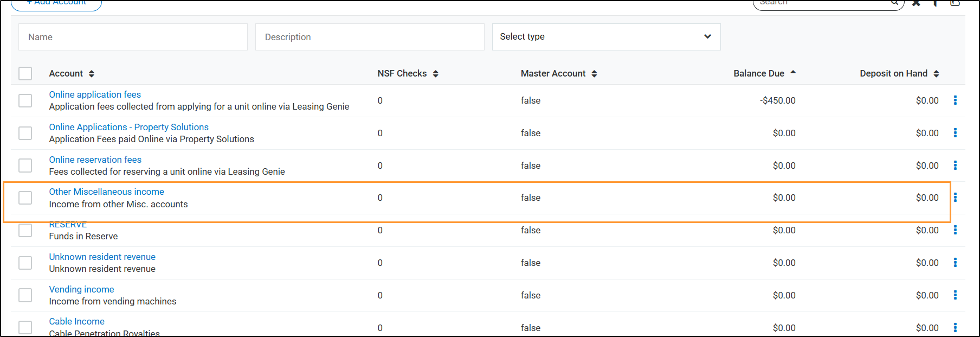The image size is (980, 337).
Task: Open actions menu for Online application fees row
Action: pyautogui.click(x=955, y=100)
